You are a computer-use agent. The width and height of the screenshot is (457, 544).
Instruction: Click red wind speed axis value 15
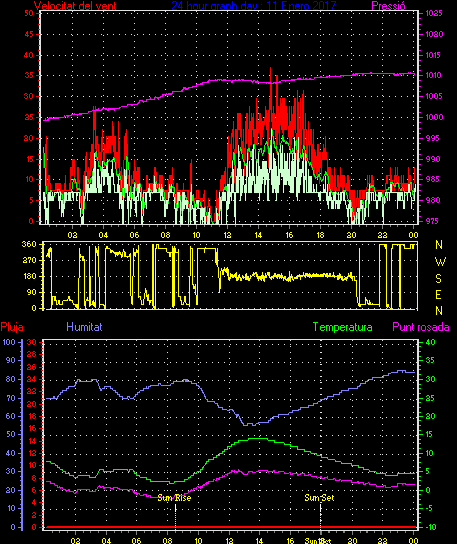[29, 159]
